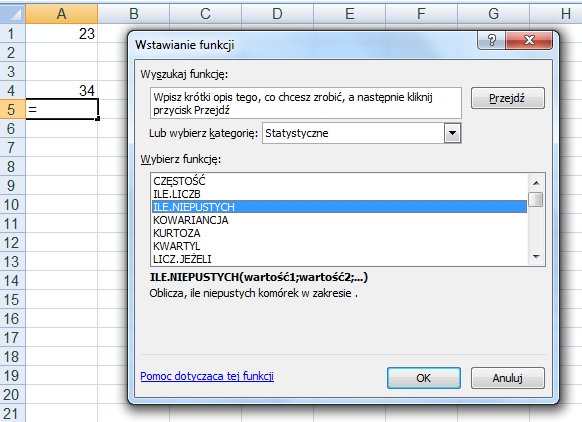Click the Przejdź button
This screenshot has height=422, width=582.
pyautogui.click(x=507, y=98)
